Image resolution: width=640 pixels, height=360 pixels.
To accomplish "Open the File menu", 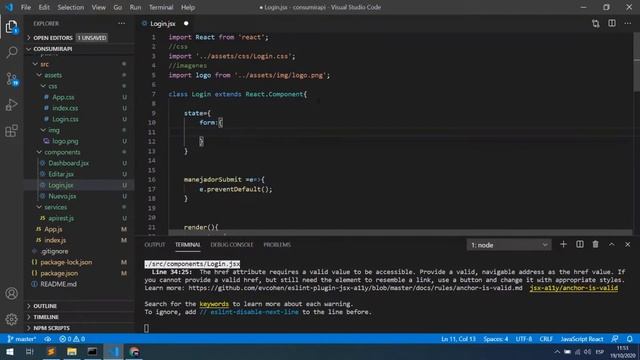I will (26, 7).
